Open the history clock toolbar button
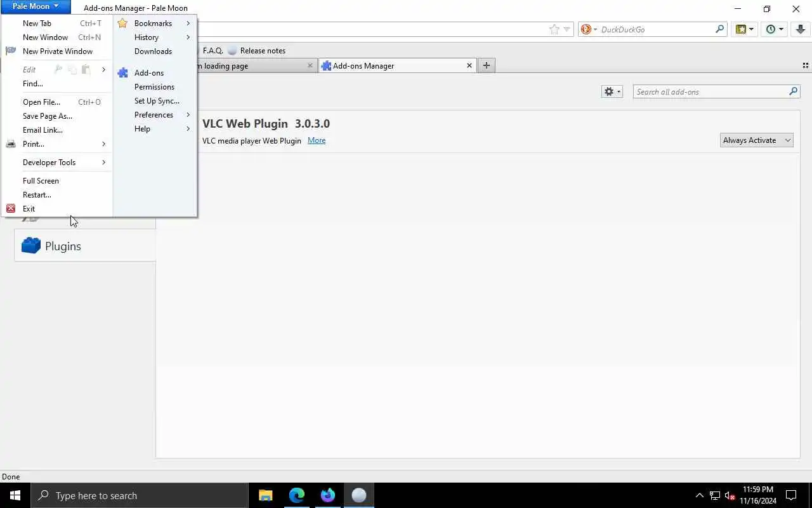 coord(775,29)
